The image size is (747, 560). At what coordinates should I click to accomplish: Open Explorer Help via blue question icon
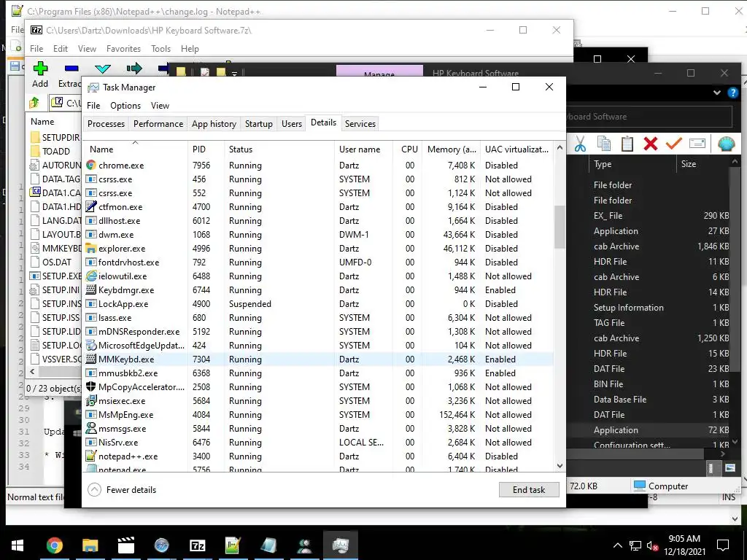tap(733, 93)
